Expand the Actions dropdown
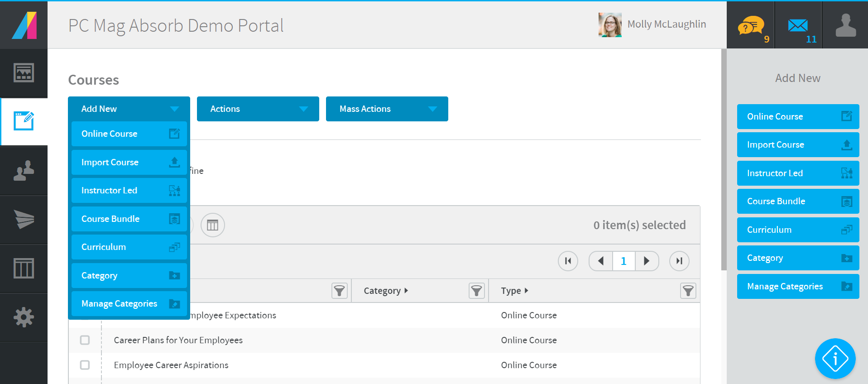Image resolution: width=868 pixels, height=384 pixels. click(258, 109)
